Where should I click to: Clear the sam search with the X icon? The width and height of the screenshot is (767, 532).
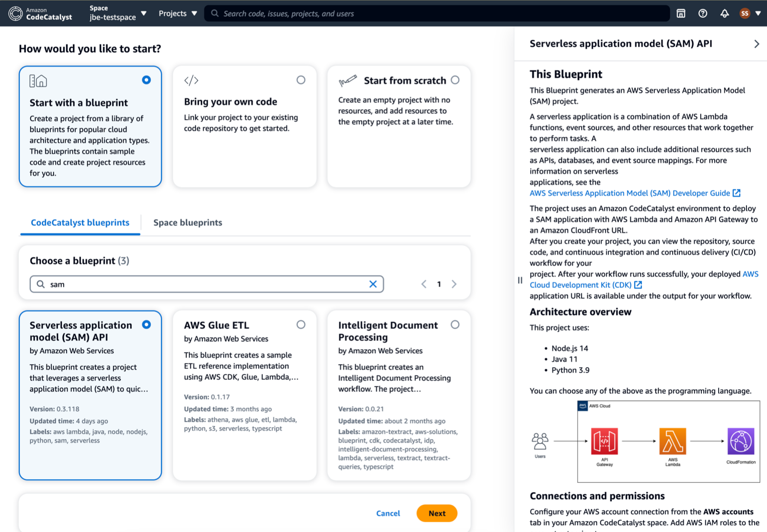pos(372,284)
